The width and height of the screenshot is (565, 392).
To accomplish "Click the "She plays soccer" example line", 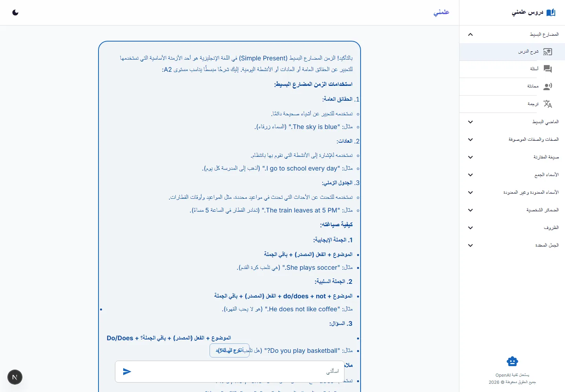I will [295, 268].
